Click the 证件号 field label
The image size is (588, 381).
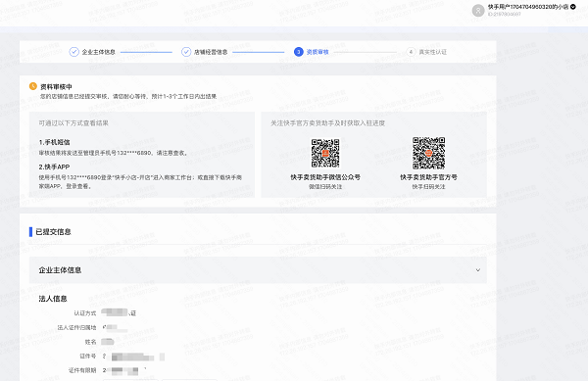pyautogui.click(x=88, y=356)
